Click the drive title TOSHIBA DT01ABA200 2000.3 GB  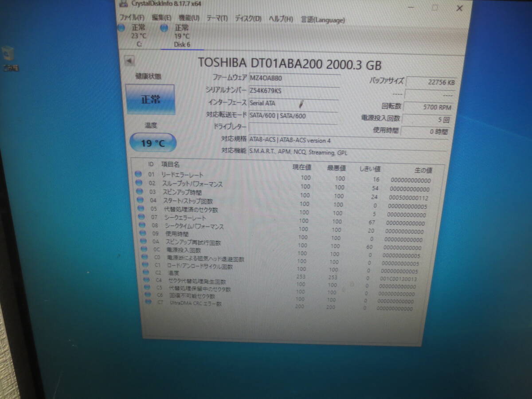click(289, 64)
